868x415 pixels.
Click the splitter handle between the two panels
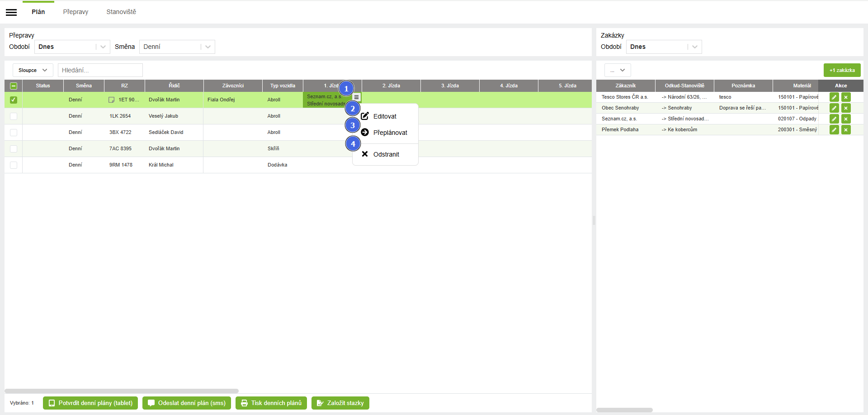click(x=594, y=220)
